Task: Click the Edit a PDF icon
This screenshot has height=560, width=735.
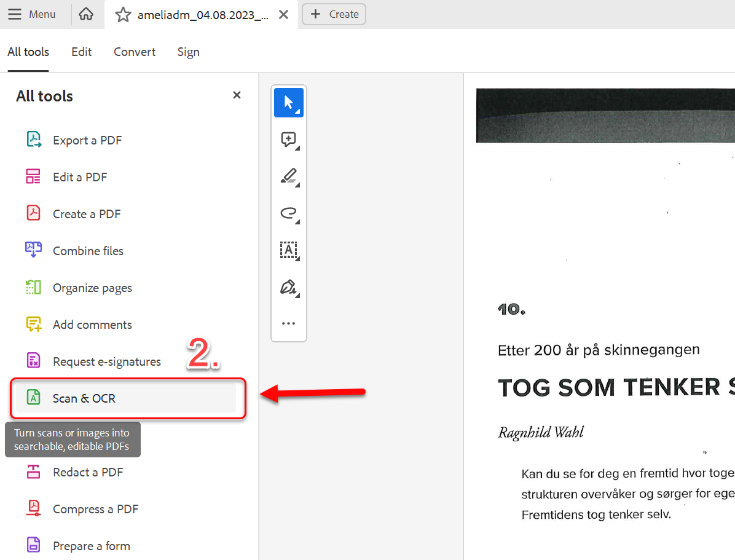Action: (x=33, y=177)
